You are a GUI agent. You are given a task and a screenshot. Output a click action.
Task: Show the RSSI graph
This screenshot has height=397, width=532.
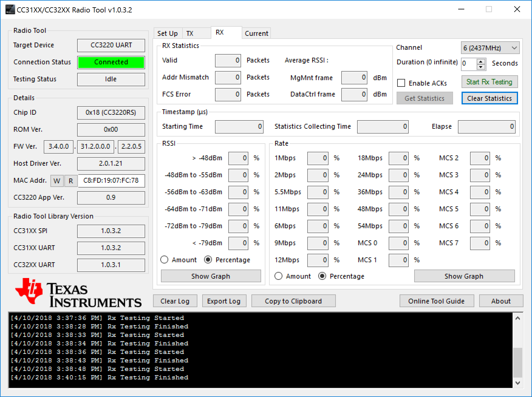pos(211,276)
